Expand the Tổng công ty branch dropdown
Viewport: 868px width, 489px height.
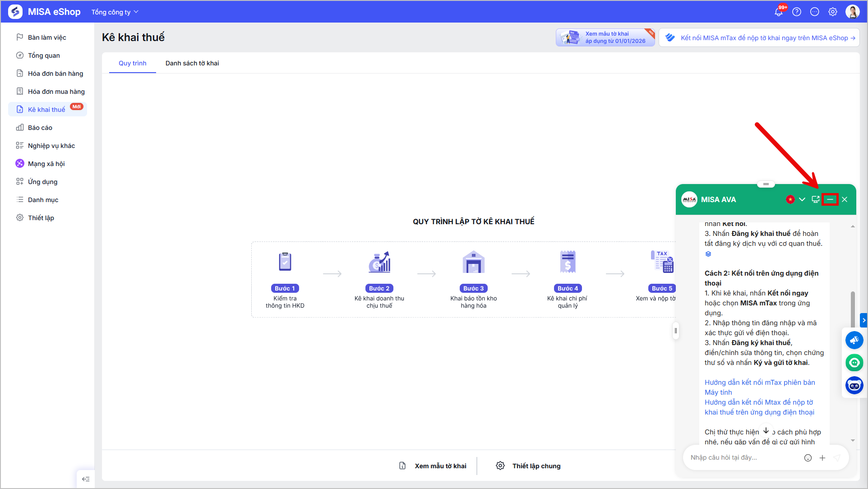[115, 12]
